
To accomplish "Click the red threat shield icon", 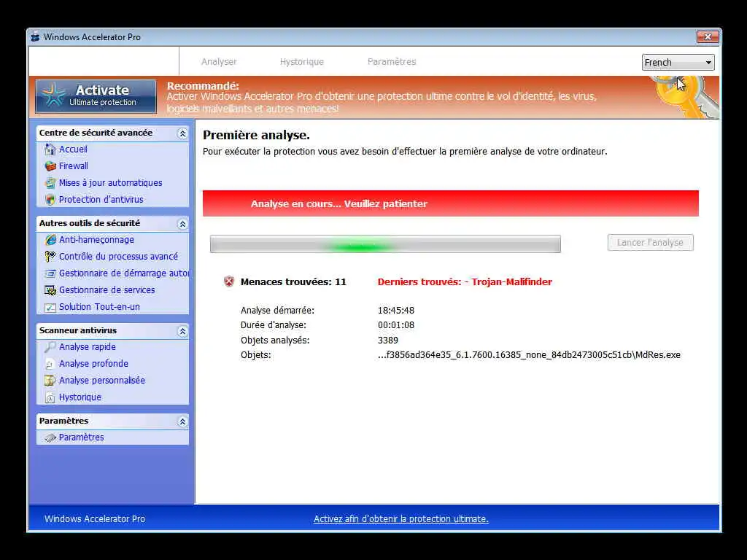I will 229,281.
